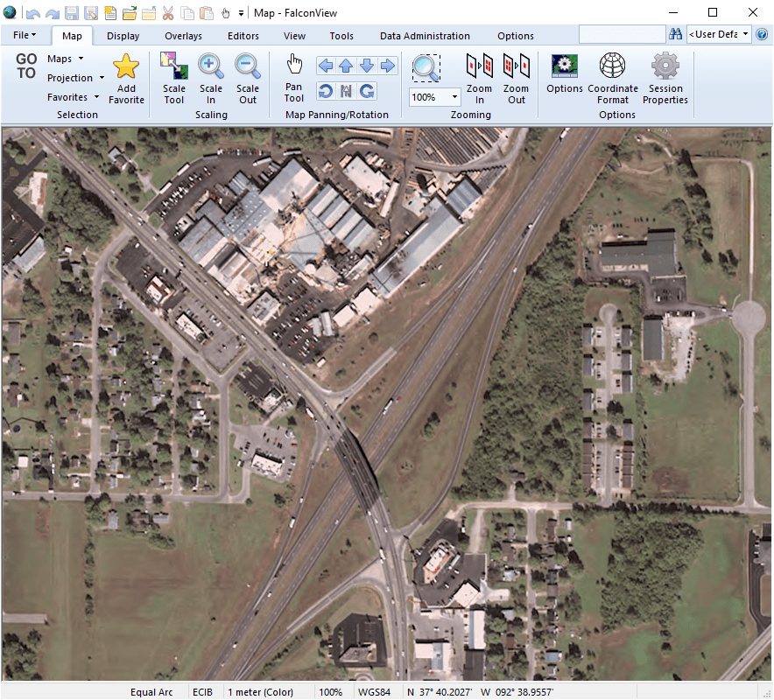
Task: Expand the Maps dropdown
Action: (x=66, y=59)
